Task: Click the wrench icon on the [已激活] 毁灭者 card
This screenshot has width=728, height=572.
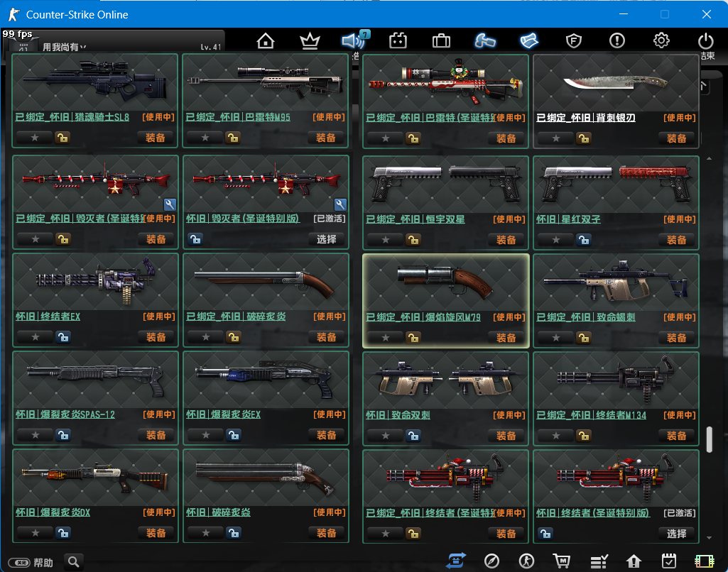Action: coord(340,204)
